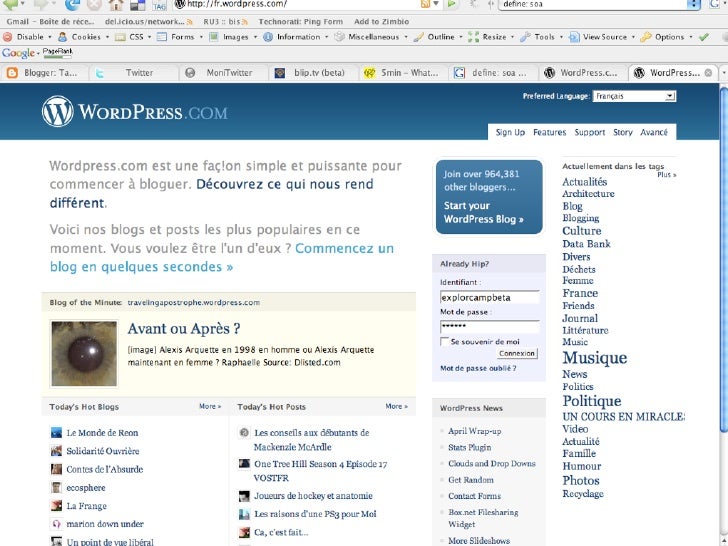
Task: Open Technorati Ping Form bookmark
Action: click(x=300, y=21)
